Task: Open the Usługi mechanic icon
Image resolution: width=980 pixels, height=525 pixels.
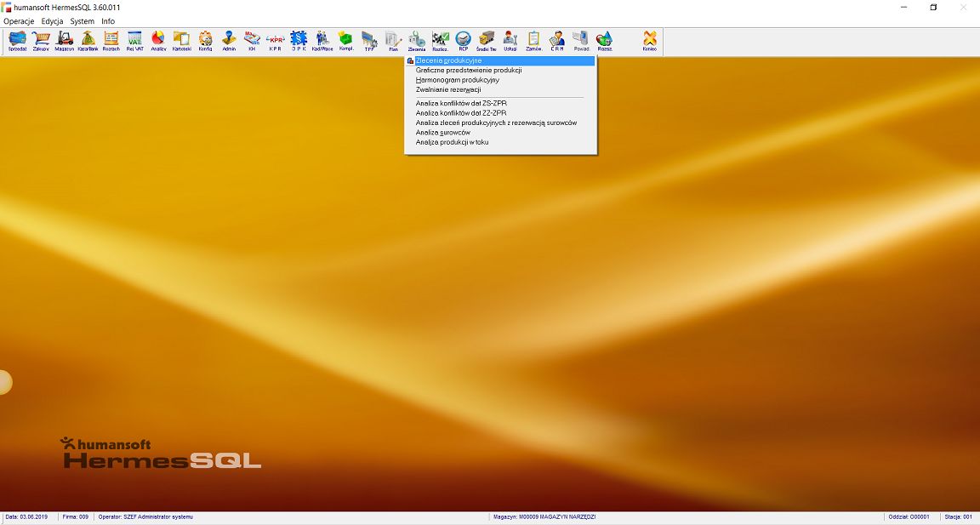Action: click(510, 41)
